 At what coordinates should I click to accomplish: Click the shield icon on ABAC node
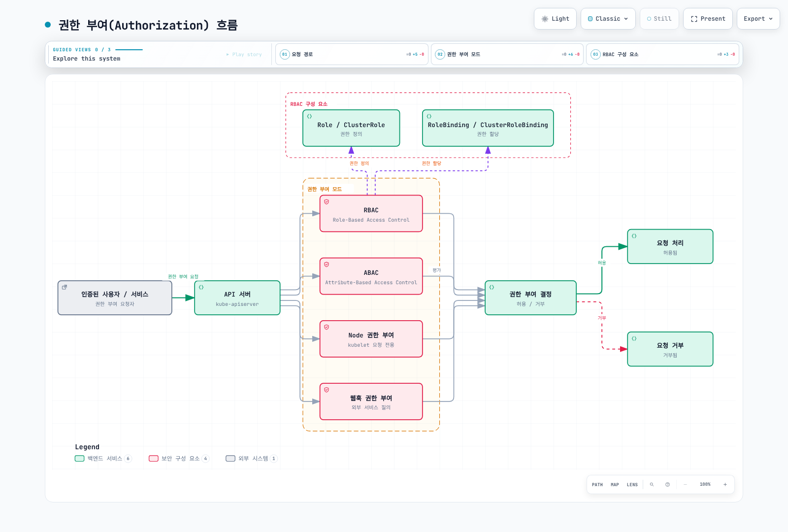pyautogui.click(x=327, y=265)
